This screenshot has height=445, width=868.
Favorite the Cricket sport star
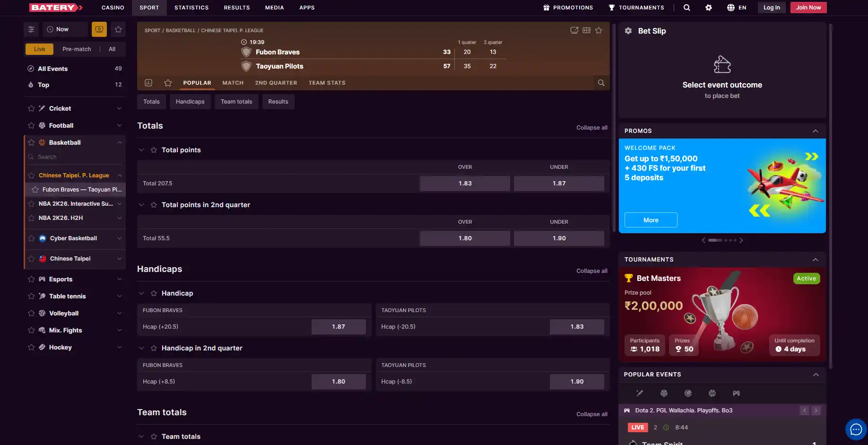pyautogui.click(x=31, y=108)
